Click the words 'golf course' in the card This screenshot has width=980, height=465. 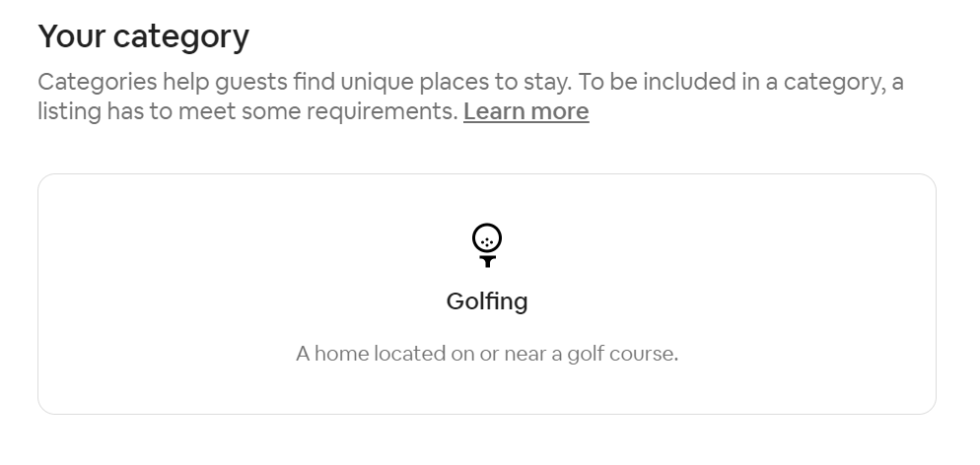pos(622,355)
